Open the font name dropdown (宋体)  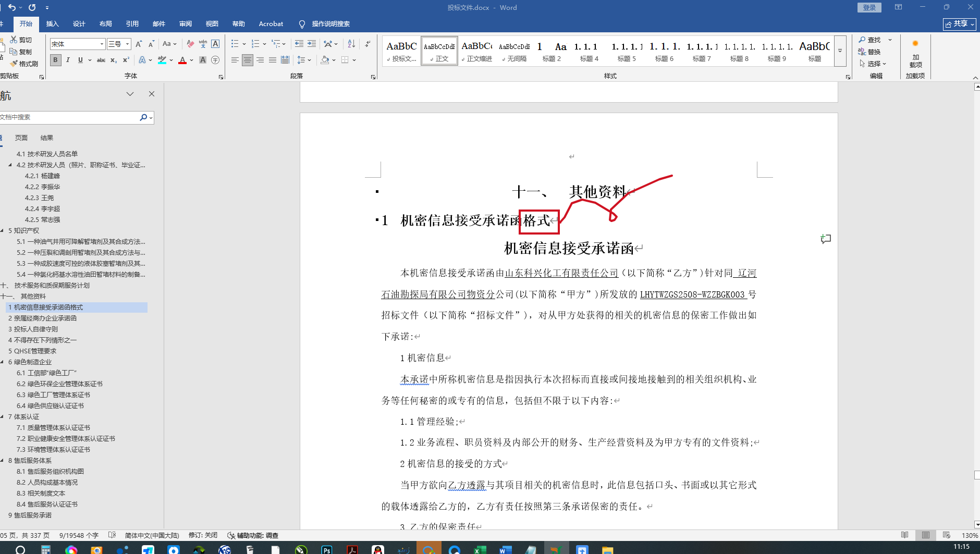[x=102, y=44]
